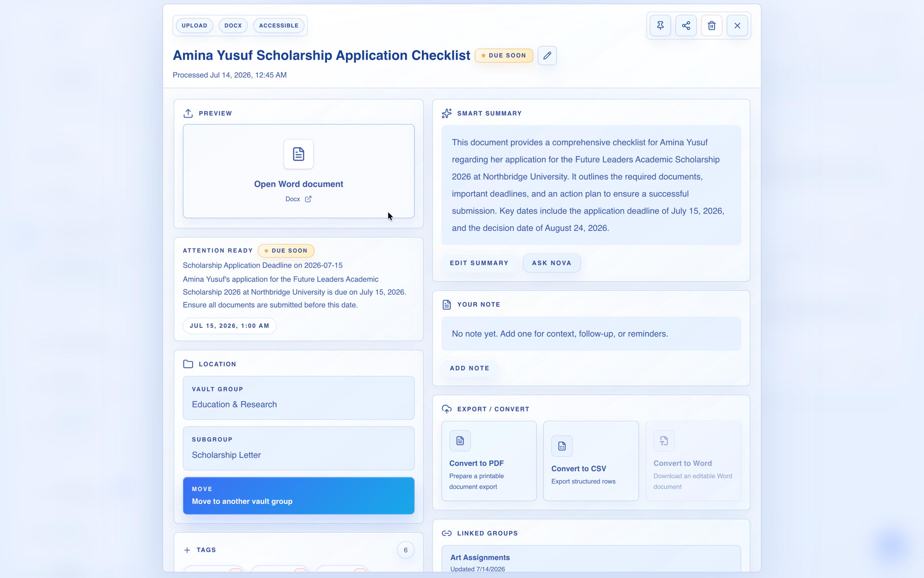Ask Nova about this document

[551, 263]
